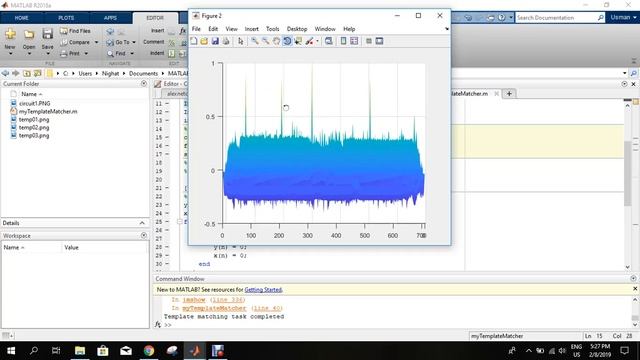The width and height of the screenshot is (640, 360).
Task: Toggle breakpoint on editor line 17
Action: [167, 154]
